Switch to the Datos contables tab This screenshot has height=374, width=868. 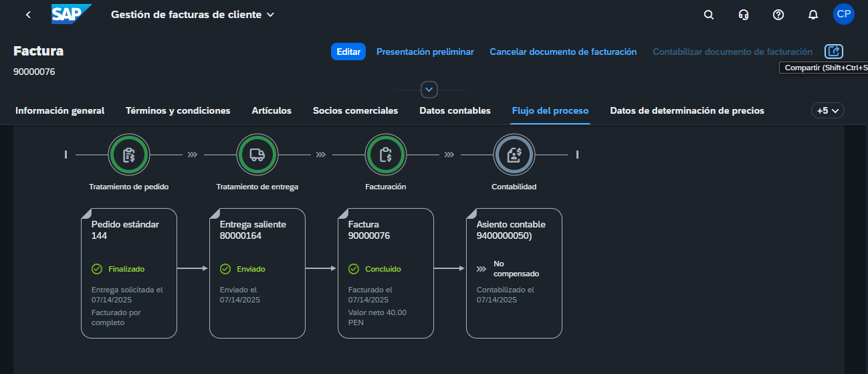click(x=455, y=111)
